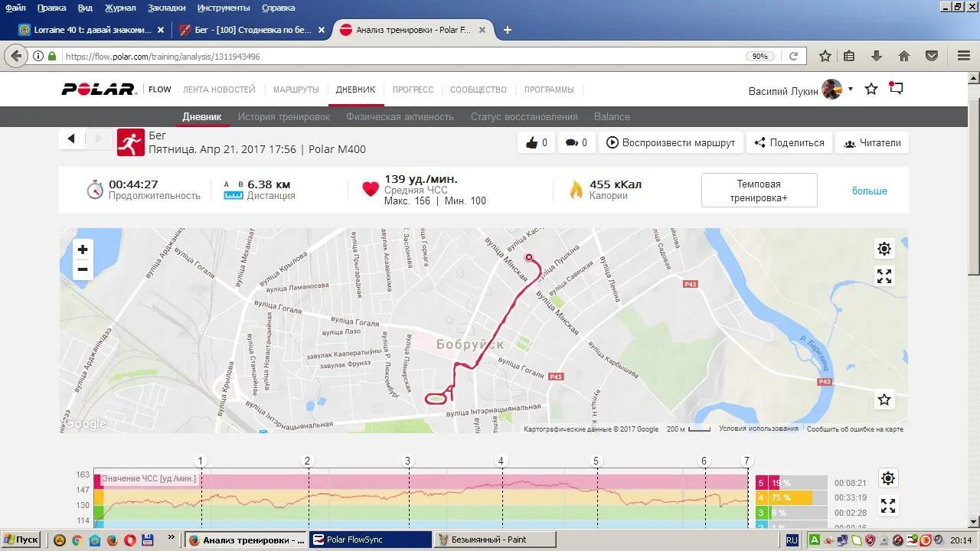Click the user profile avatar
Screen dimensions: 980x551
[x=831, y=90]
